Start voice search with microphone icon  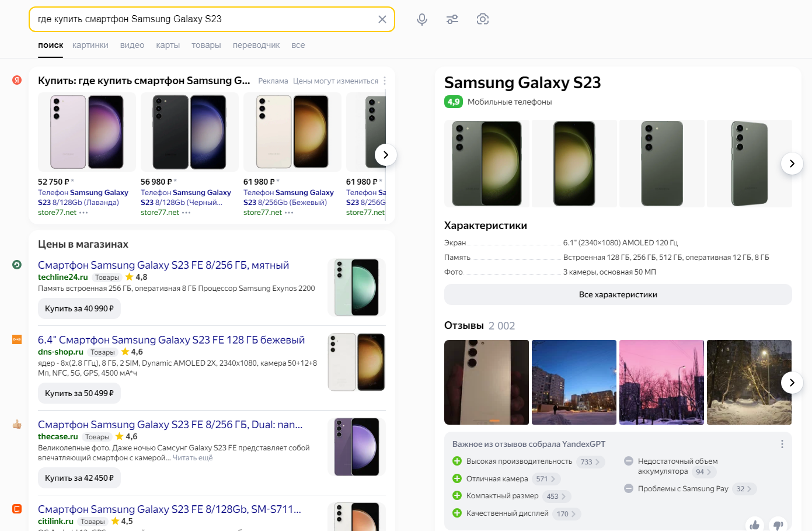click(422, 19)
